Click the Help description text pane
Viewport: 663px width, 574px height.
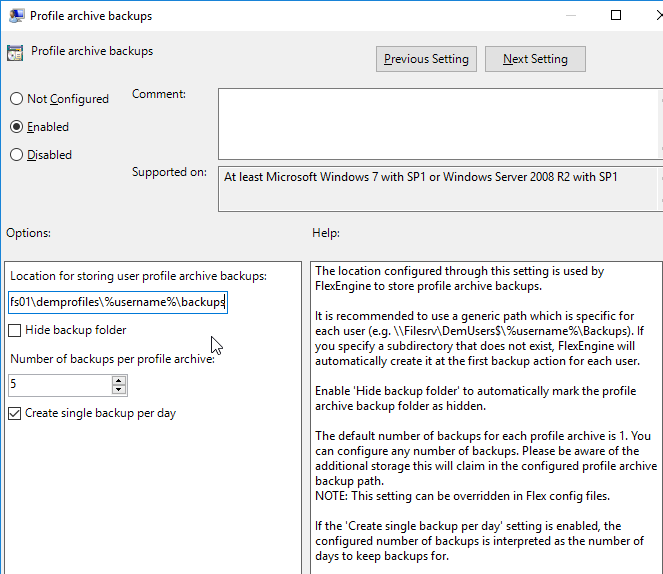pos(486,418)
